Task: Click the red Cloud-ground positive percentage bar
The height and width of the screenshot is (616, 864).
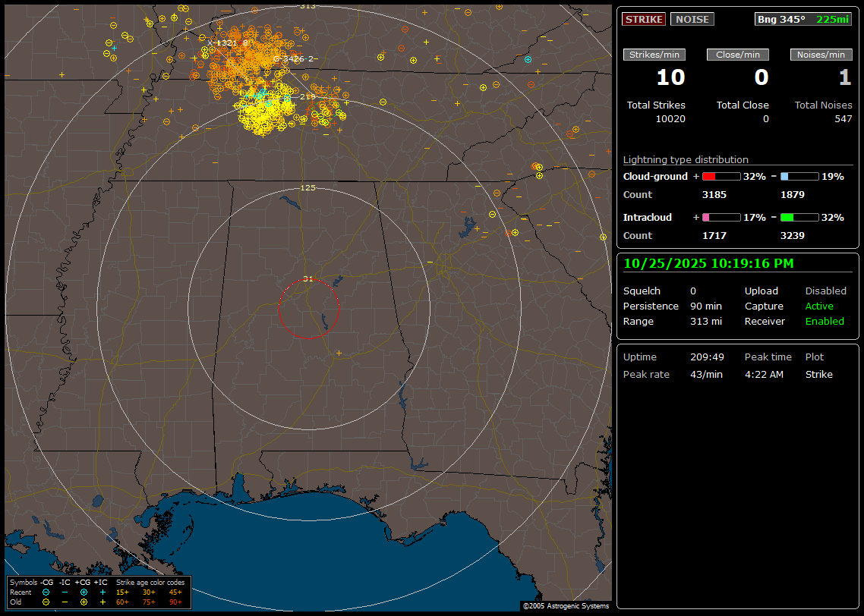Action: pos(721,176)
